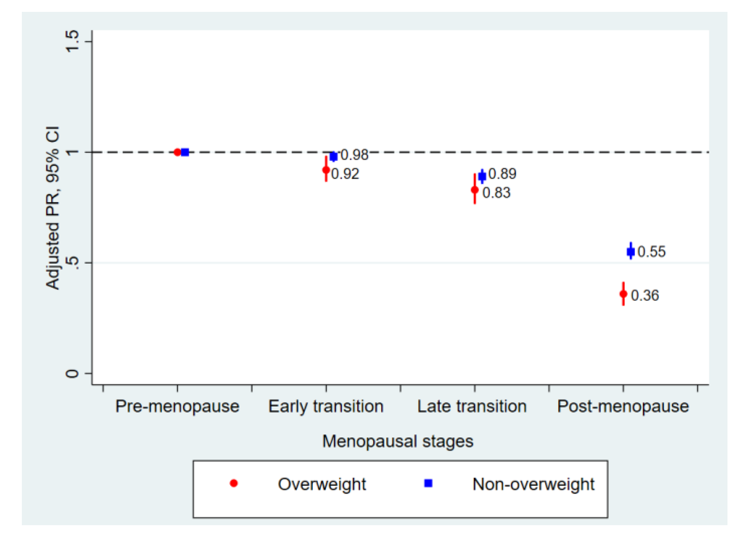The image size is (756, 538).
Task: Click the Post-menopause axis label
Action: point(623,406)
